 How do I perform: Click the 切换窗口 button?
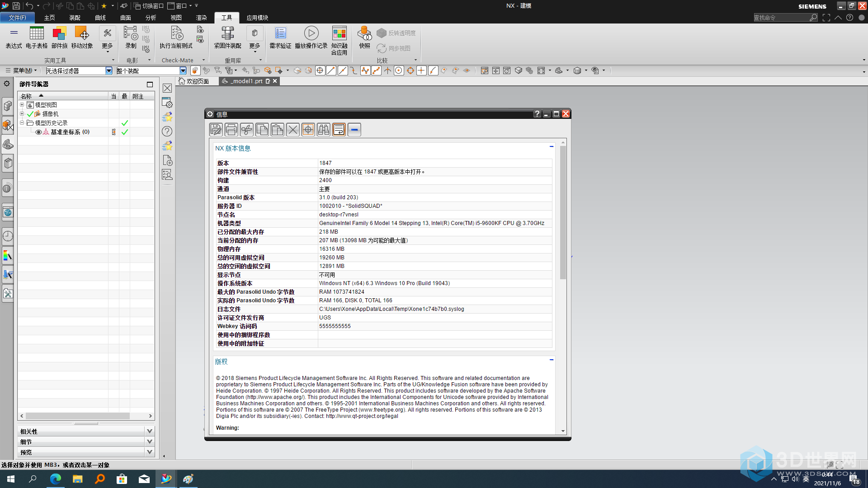click(149, 6)
